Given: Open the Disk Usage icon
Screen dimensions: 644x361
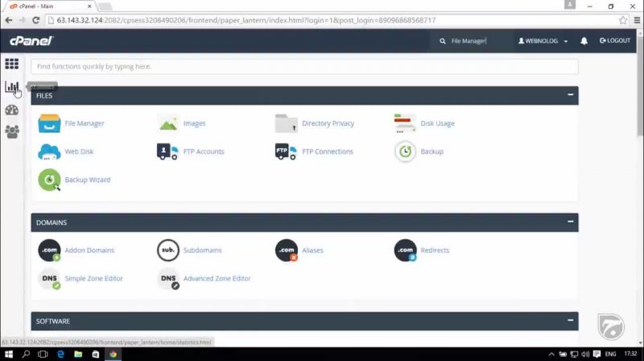Looking at the screenshot, I should [405, 123].
